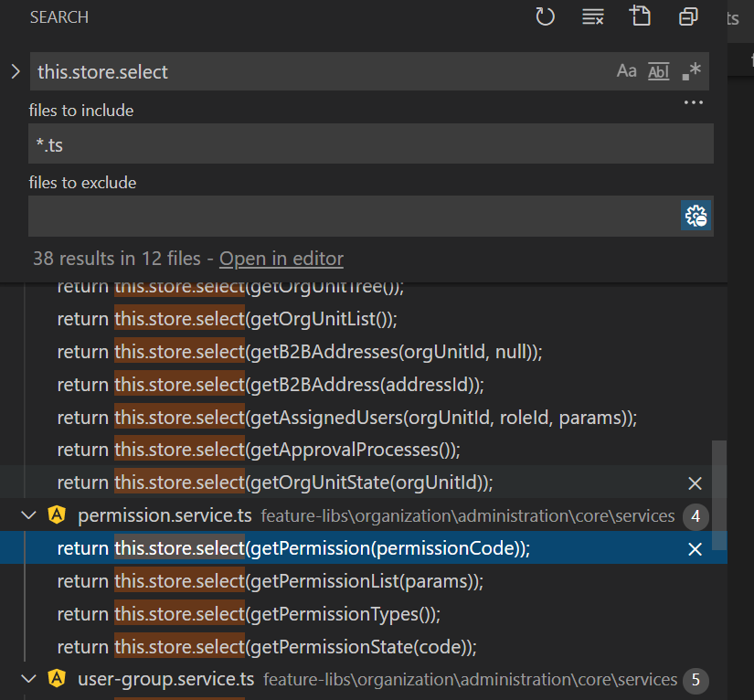Click the Refresh search results icon
Image resolution: width=754 pixels, height=700 pixels.
546,16
